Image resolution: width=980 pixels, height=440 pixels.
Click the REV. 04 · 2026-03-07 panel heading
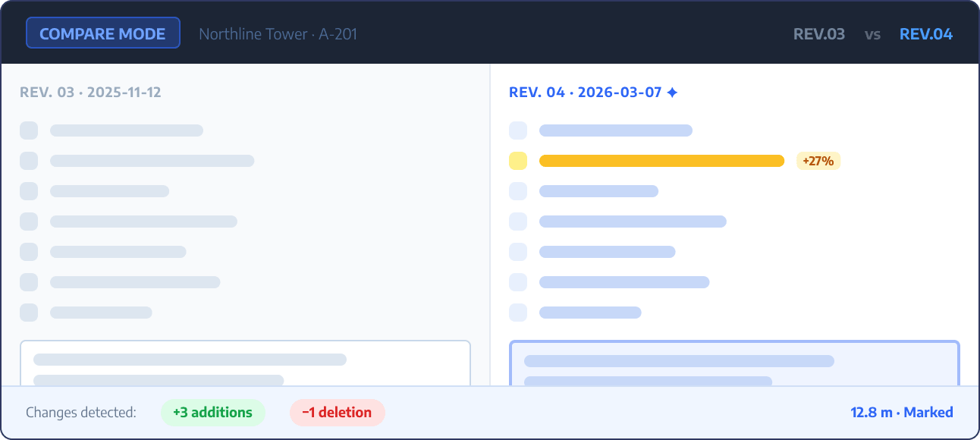point(586,93)
